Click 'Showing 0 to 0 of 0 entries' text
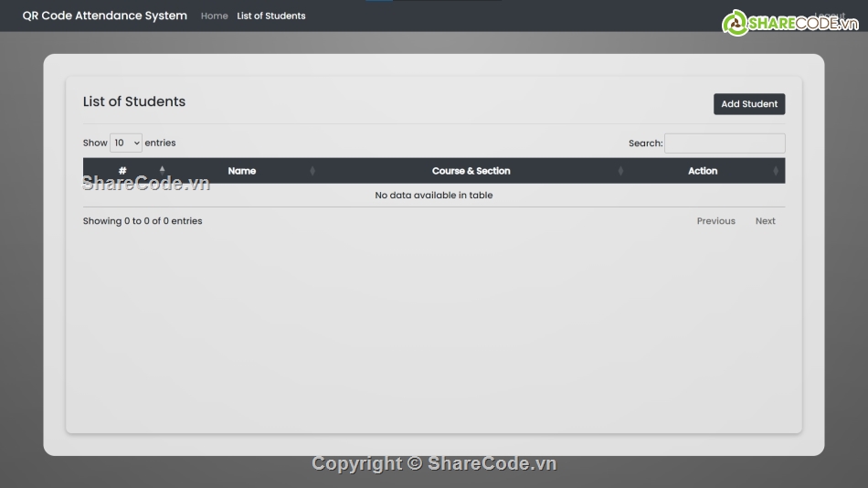Screen dimensions: 868x488 [x=143, y=221]
